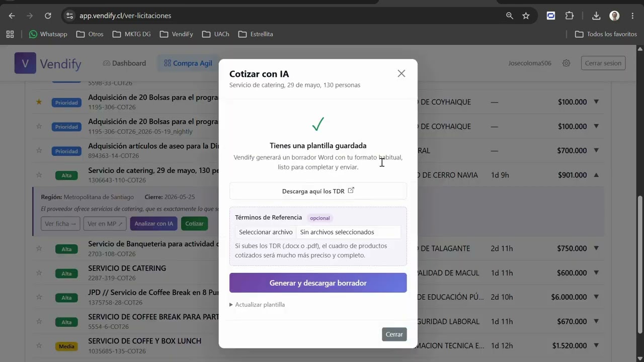The image size is (644, 362).
Task: Open the apps grid in bookmarks bar
Action: click(10, 34)
